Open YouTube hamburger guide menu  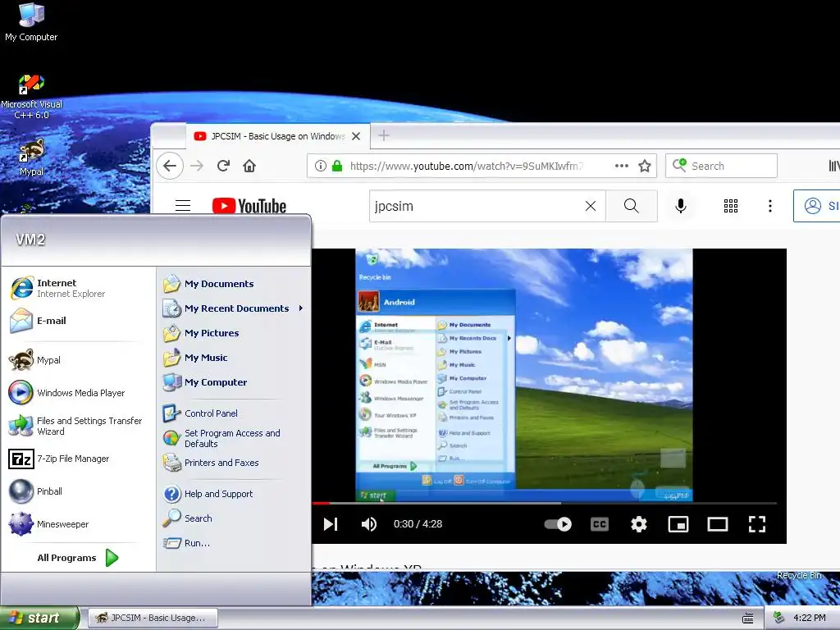click(x=183, y=206)
